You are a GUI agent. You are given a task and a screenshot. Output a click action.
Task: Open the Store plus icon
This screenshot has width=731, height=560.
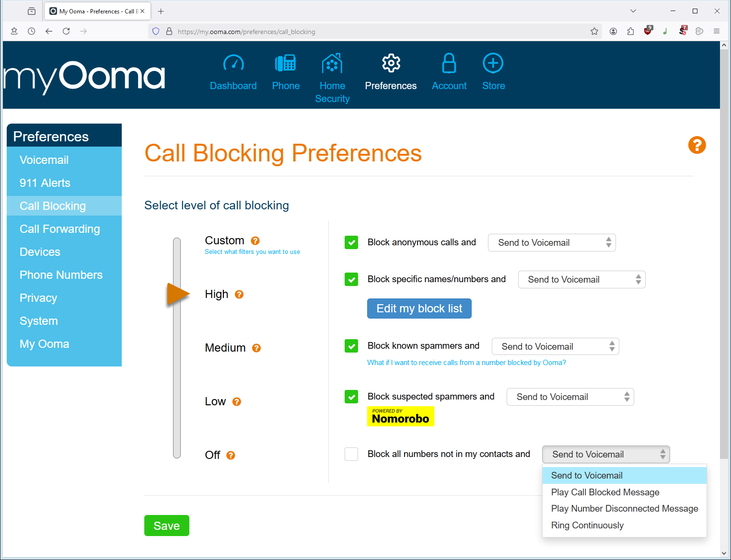(493, 63)
